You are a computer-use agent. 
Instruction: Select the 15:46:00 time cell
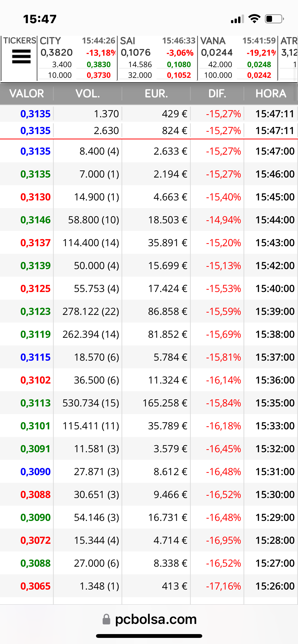pyautogui.click(x=275, y=174)
